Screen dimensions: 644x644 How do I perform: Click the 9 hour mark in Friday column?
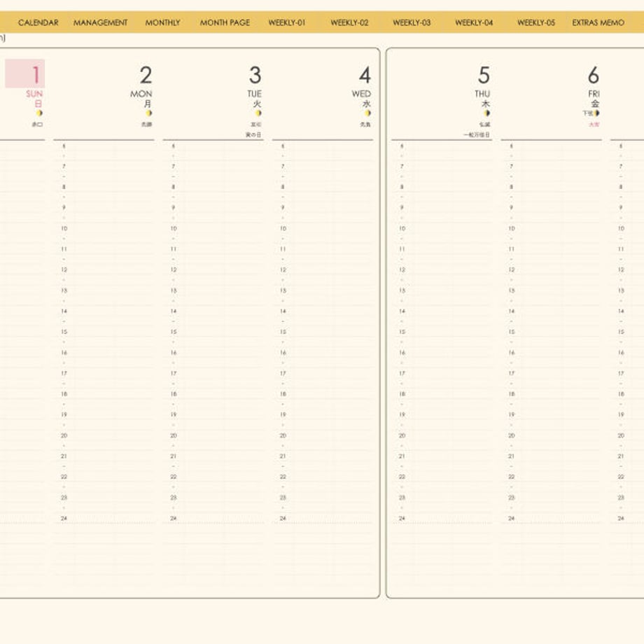click(x=511, y=208)
